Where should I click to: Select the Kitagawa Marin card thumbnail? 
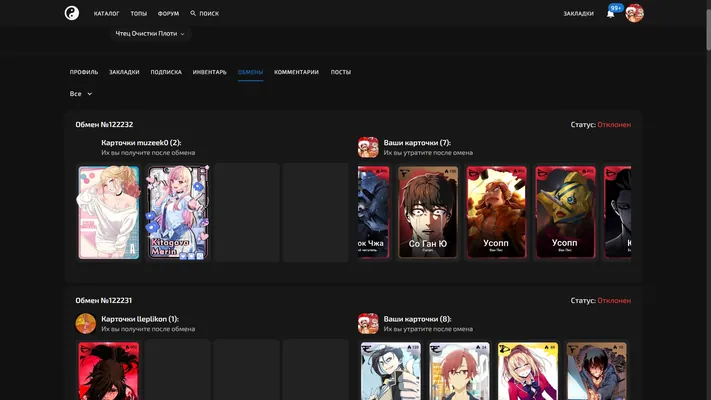[178, 212]
